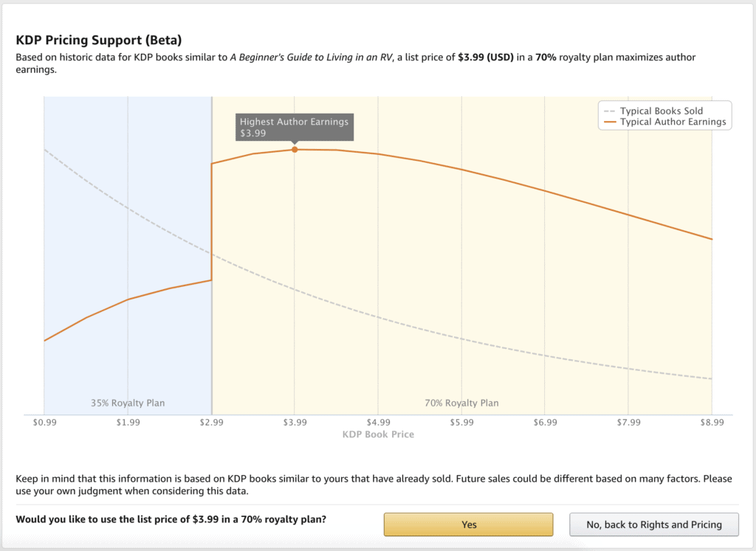Image resolution: width=756 pixels, height=551 pixels.
Task: Click the KDP Book Price axis title
Action: 378,434
